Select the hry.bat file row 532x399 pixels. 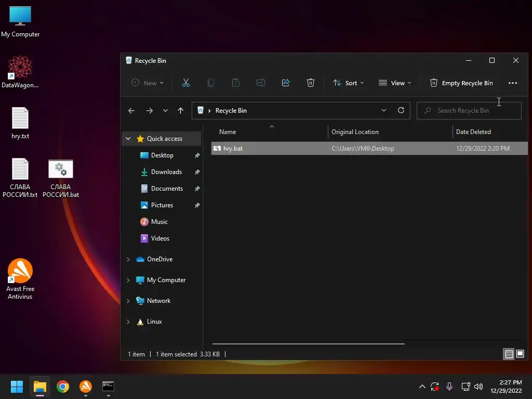369,148
